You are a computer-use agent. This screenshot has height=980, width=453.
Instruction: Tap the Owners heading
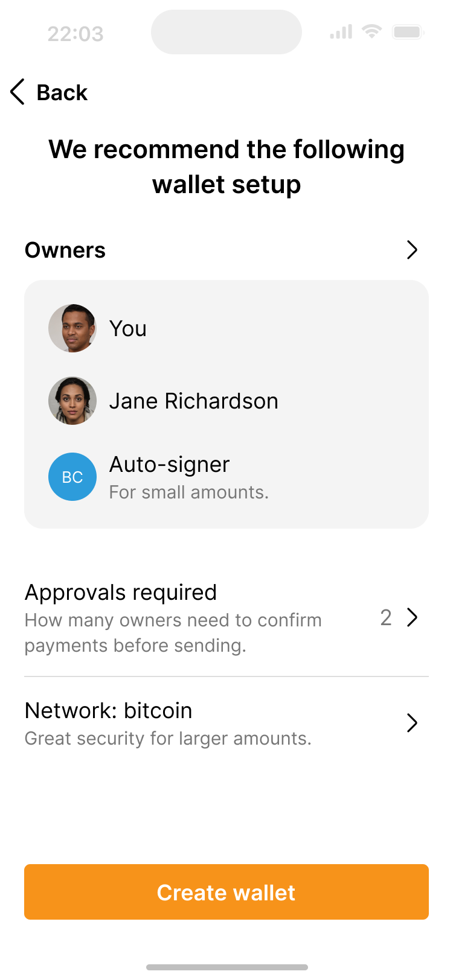click(x=65, y=250)
